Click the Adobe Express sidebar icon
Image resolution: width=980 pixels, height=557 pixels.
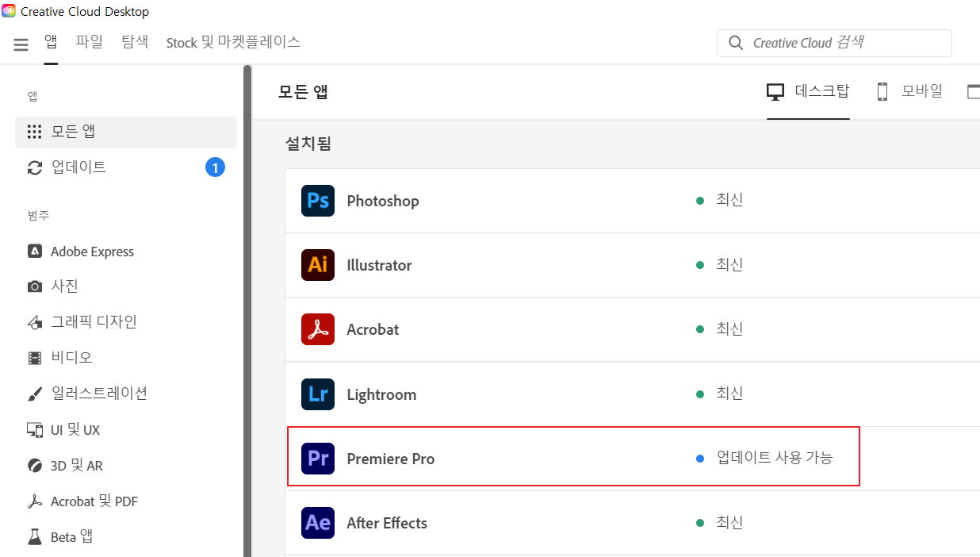pos(34,252)
